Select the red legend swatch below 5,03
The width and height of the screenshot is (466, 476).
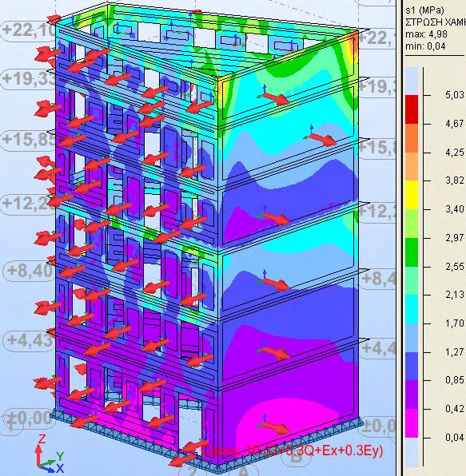coord(412,109)
